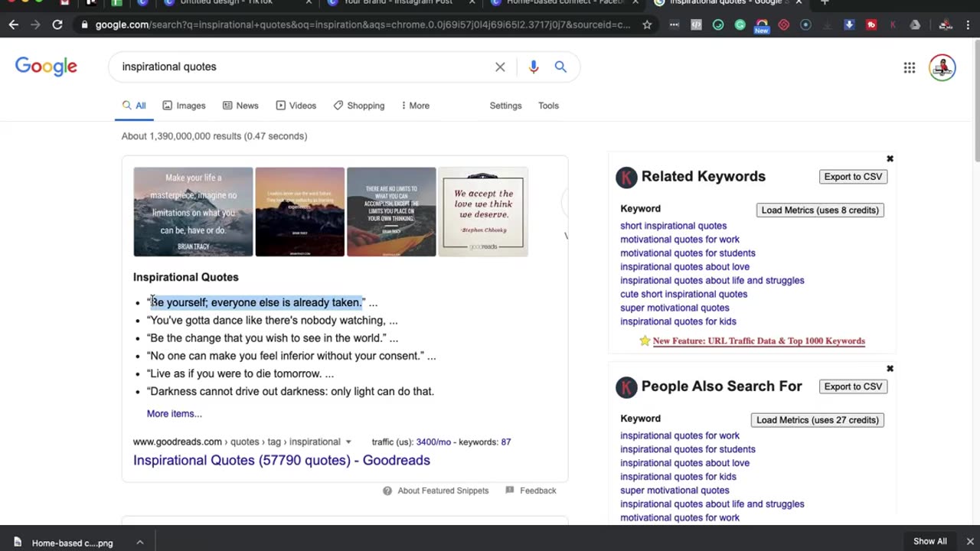Screen dimensions: 980x551
Task: Export Related Keywords to CSV
Action: coord(853,177)
